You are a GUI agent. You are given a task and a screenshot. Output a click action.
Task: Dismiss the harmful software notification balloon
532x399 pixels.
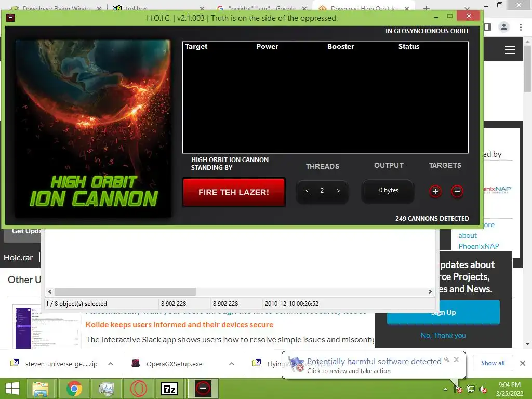(x=456, y=360)
